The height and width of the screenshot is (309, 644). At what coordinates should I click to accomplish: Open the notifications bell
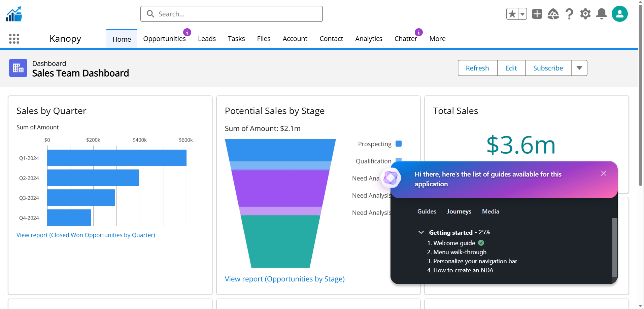(x=602, y=14)
